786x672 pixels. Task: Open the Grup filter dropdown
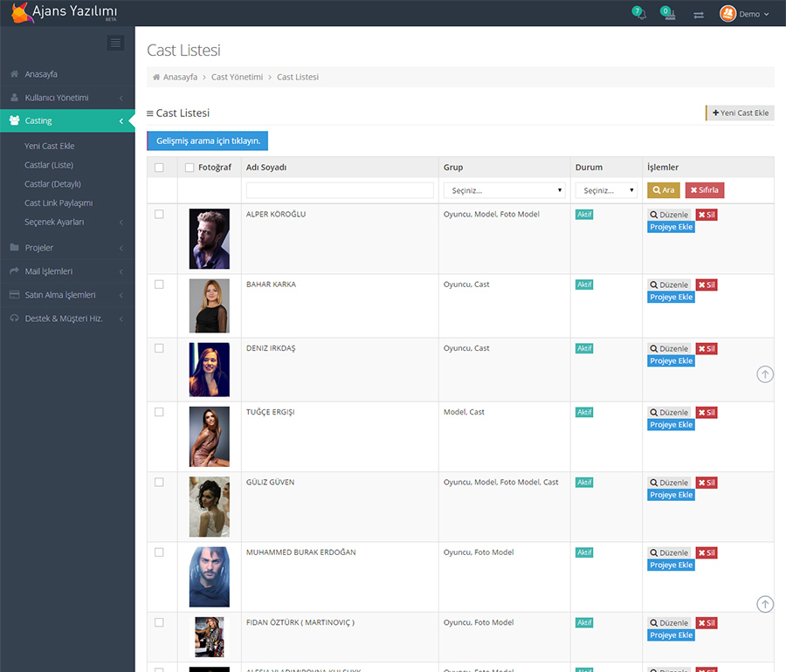click(504, 190)
